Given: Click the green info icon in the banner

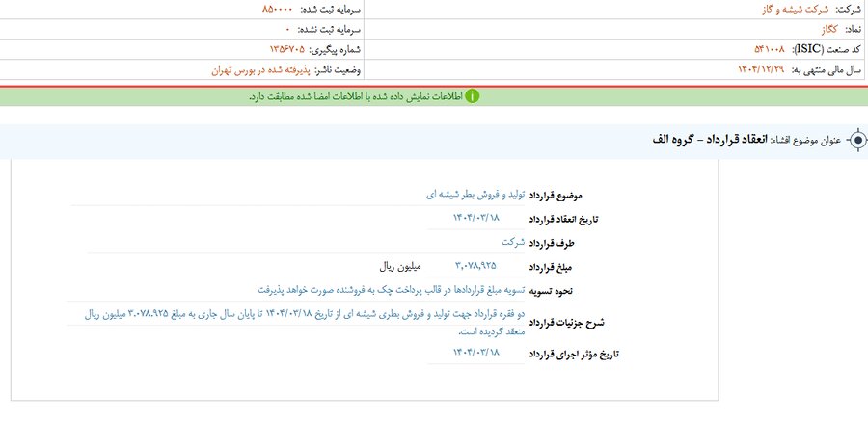Looking at the screenshot, I should [x=473, y=96].
